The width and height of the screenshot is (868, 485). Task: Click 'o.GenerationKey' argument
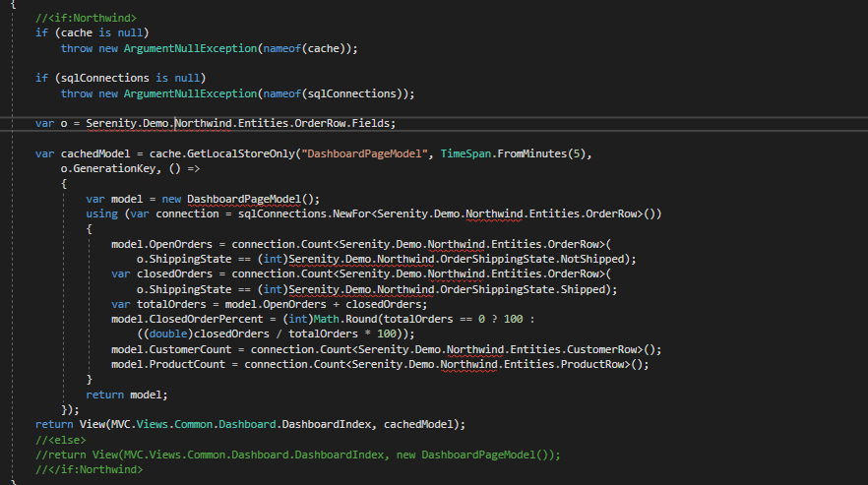click(x=108, y=168)
